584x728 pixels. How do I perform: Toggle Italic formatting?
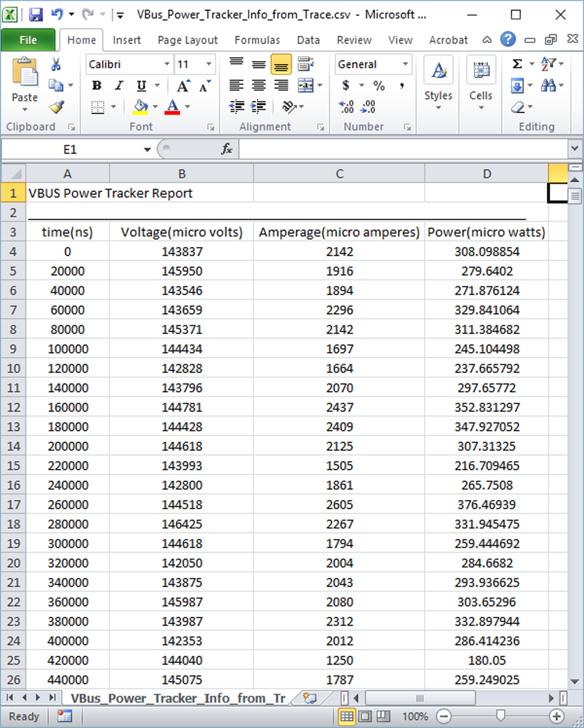click(119, 85)
